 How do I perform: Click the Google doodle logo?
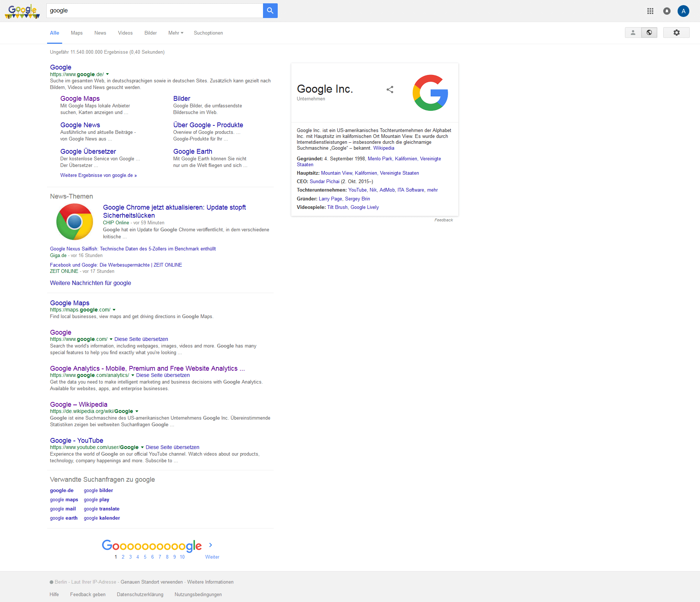22,11
